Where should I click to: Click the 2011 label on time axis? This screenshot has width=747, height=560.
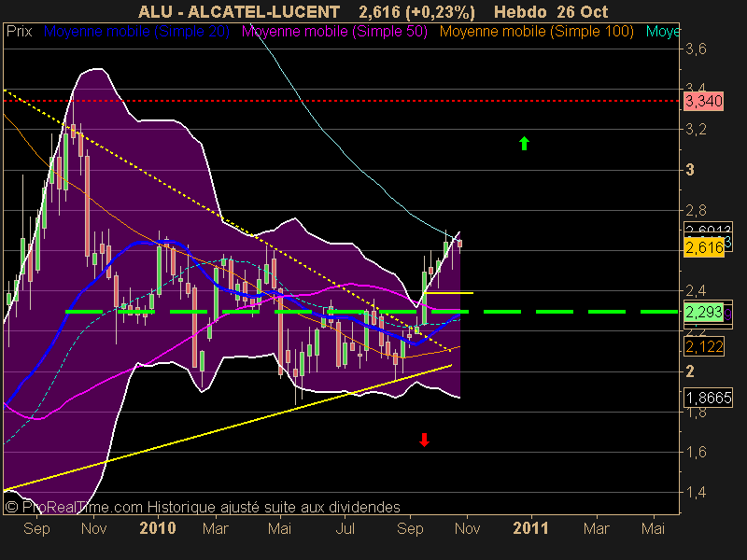coord(530,528)
